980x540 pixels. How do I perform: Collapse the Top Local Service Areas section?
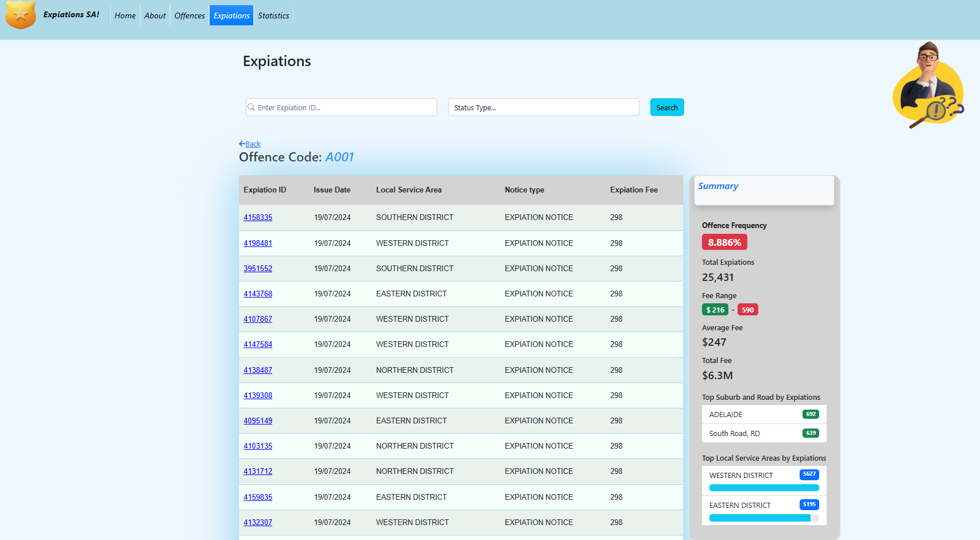(764, 458)
